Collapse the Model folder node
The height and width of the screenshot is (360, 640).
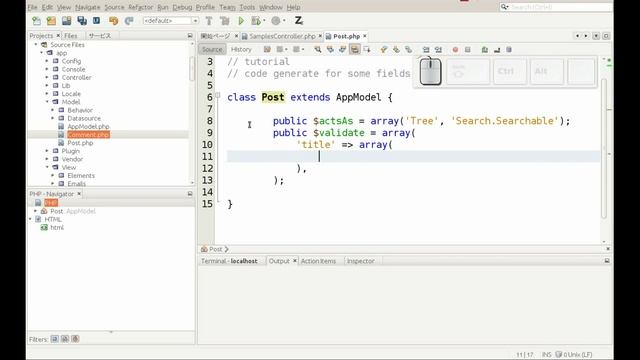click(47, 102)
